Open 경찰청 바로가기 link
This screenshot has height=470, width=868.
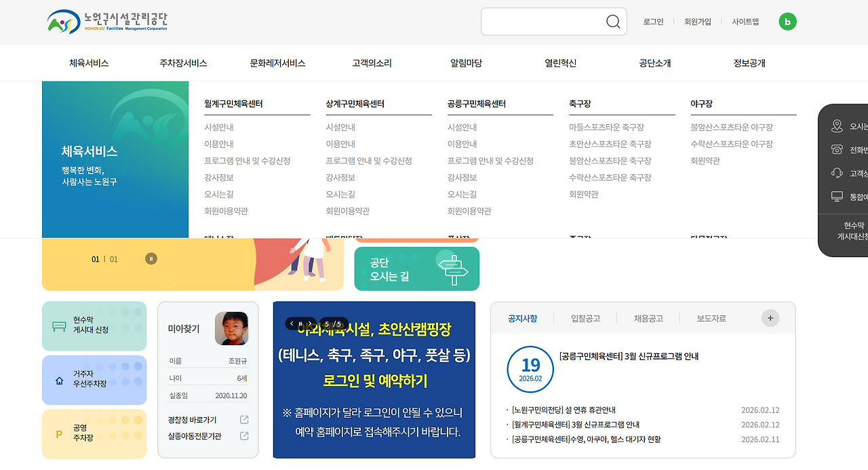[192, 420]
